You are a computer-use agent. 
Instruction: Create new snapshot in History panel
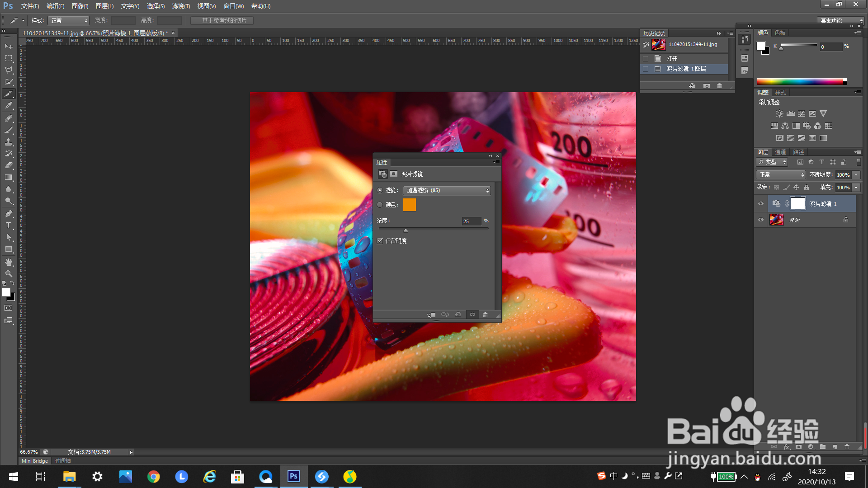(x=706, y=86)
